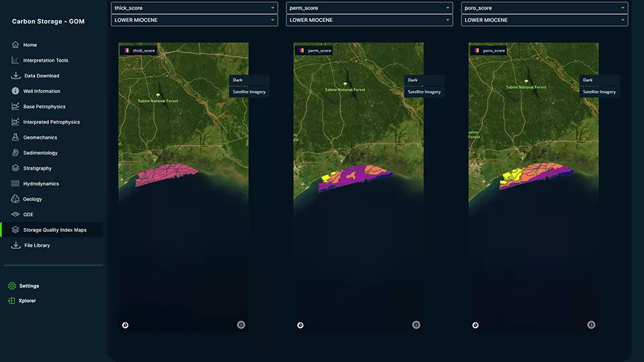644x362 pixels.
Task: Click poro_score legend color swatch
Action: (476, 50)
